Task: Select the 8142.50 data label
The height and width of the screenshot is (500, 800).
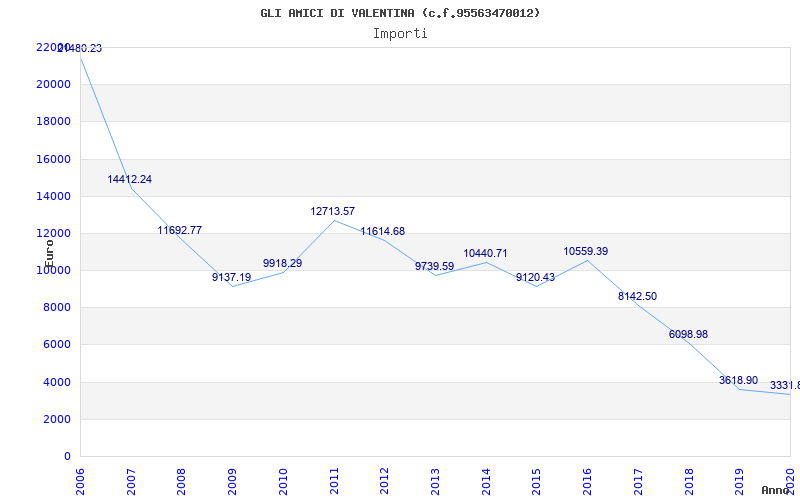Action: (637, 296)
